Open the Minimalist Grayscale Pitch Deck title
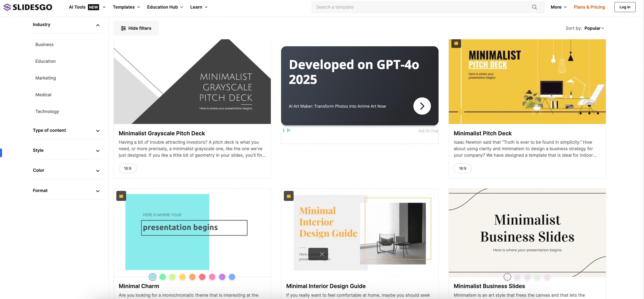The width and height of the screenshot is (644, 299). pos(162,133)
